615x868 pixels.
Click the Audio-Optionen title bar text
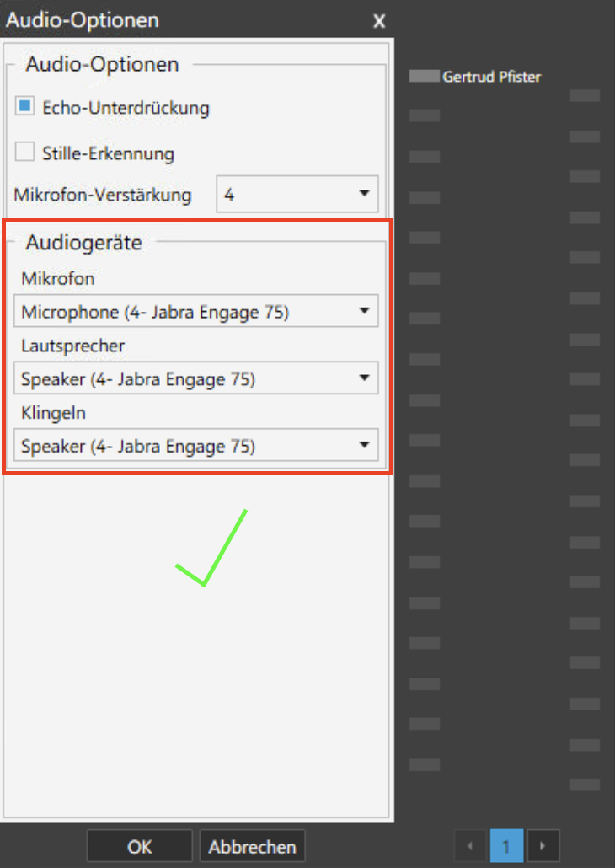(x=83, y=20)
